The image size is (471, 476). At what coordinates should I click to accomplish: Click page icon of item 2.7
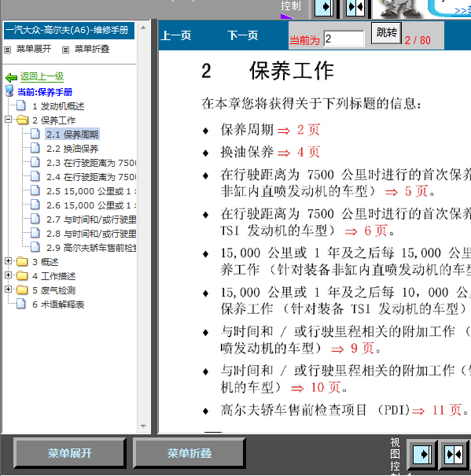[x=35, y=219]
